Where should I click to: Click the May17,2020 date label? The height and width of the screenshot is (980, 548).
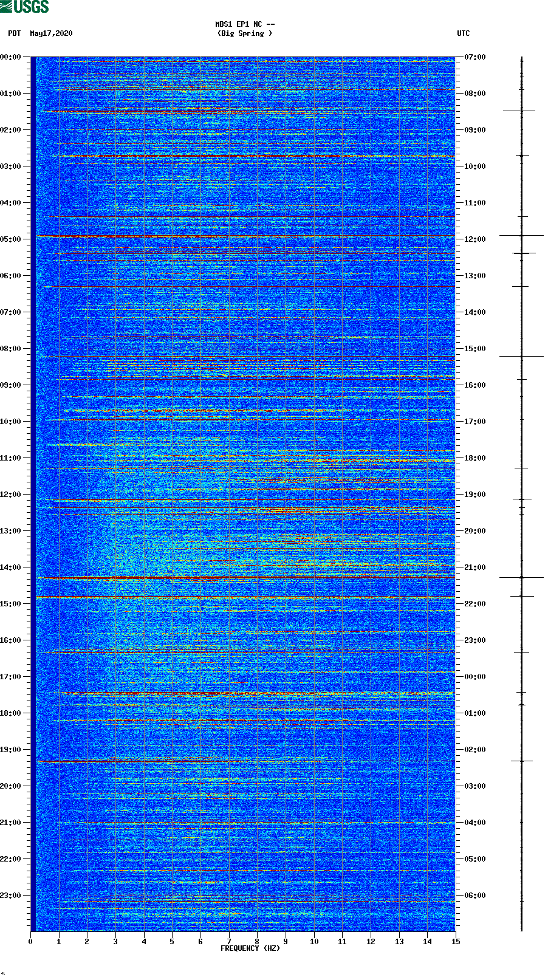51,33
